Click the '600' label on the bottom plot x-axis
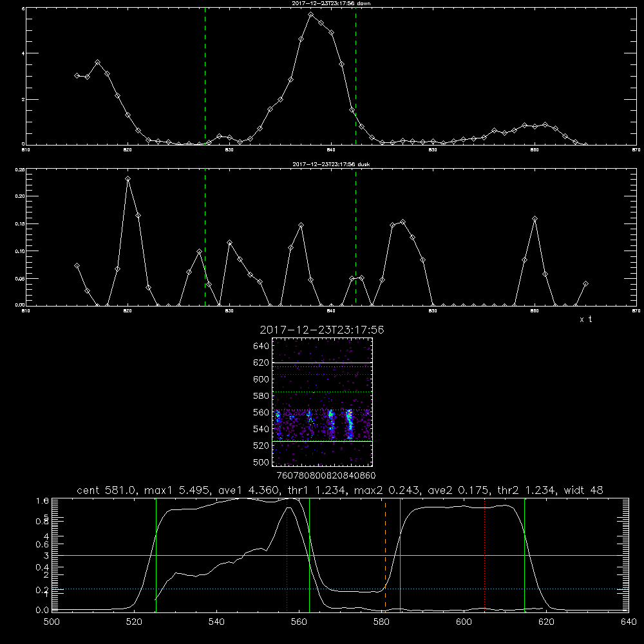The height and width of the screenshot is (644, 644). (x=464, y=621)
